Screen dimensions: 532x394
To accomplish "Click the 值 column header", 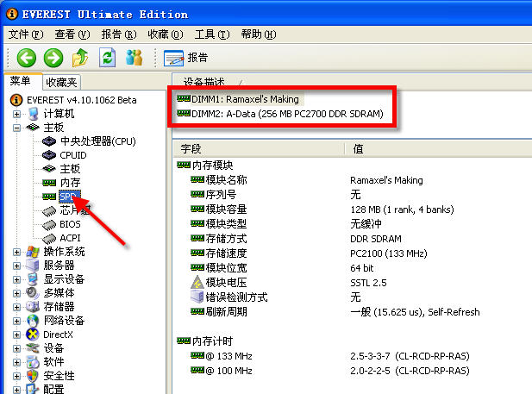I will click(359, 149).
